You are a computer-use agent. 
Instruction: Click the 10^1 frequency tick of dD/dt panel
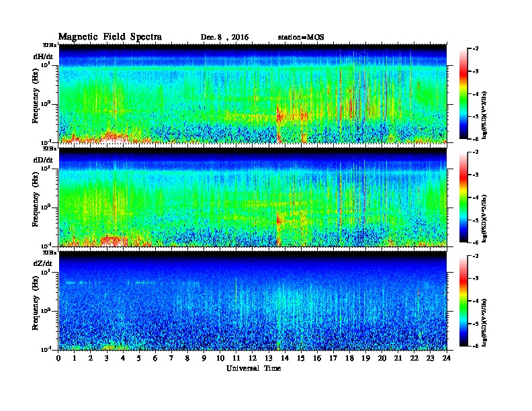[46, 168]
